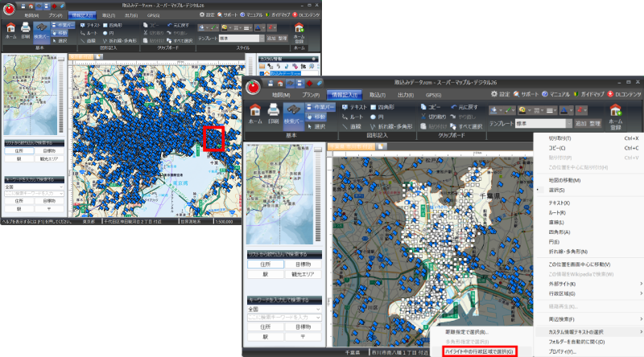Open DLコンテンツ in front window header
Screen dimensions: 644x357
click(x=625, y=94)
